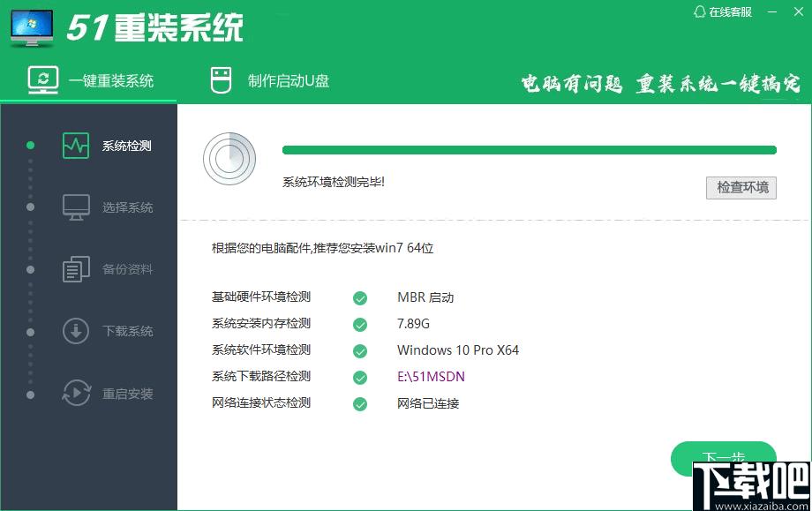The image size is (812, 511).
Task: Click the step dot beside 选择系统
Action: click(x=31, y=207)
